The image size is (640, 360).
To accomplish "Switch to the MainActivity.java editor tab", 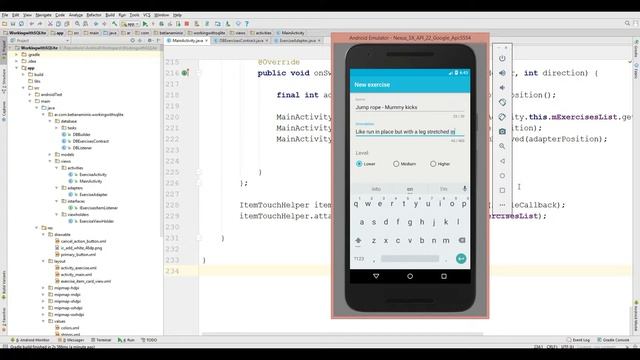I will 187,40.
